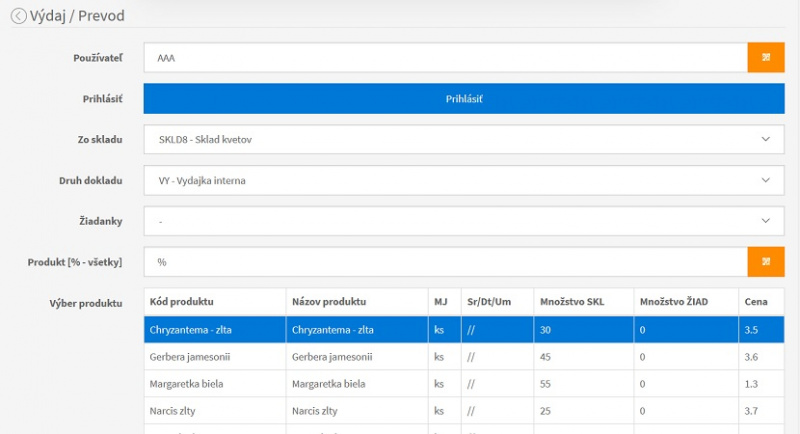Click the MJ column header
Screen dimensions: 800x434
(441, 302)
